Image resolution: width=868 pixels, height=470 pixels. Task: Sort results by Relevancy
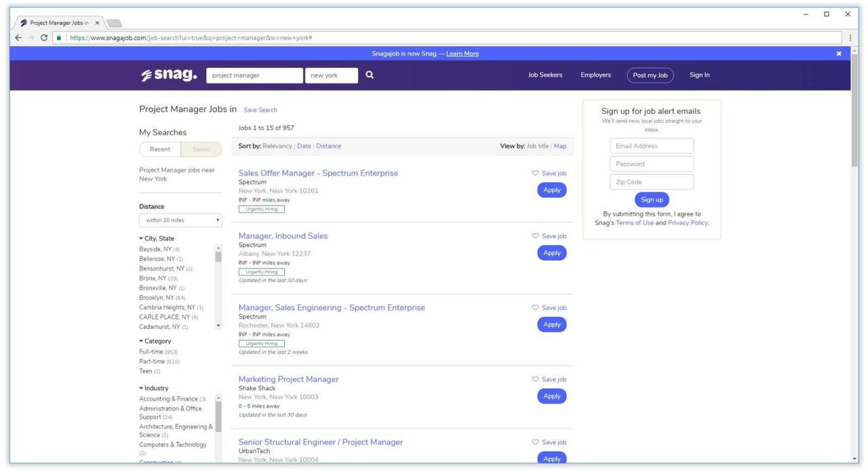[x=277, y=146]
